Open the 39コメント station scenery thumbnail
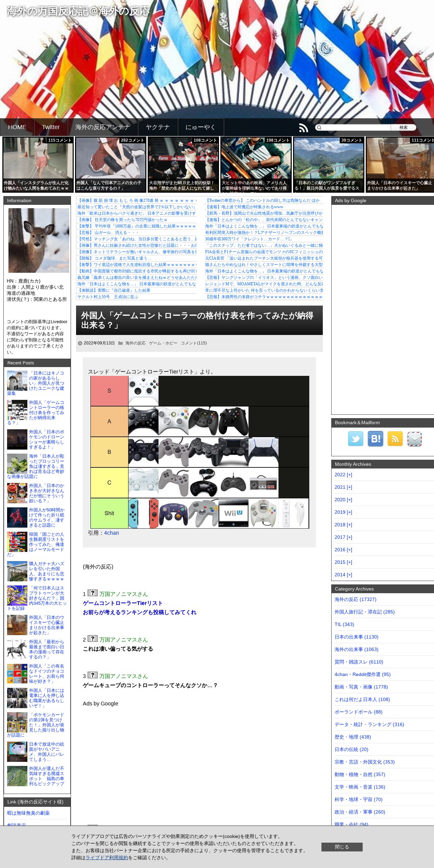Screen dimensions: 434x868 (329, 165)
